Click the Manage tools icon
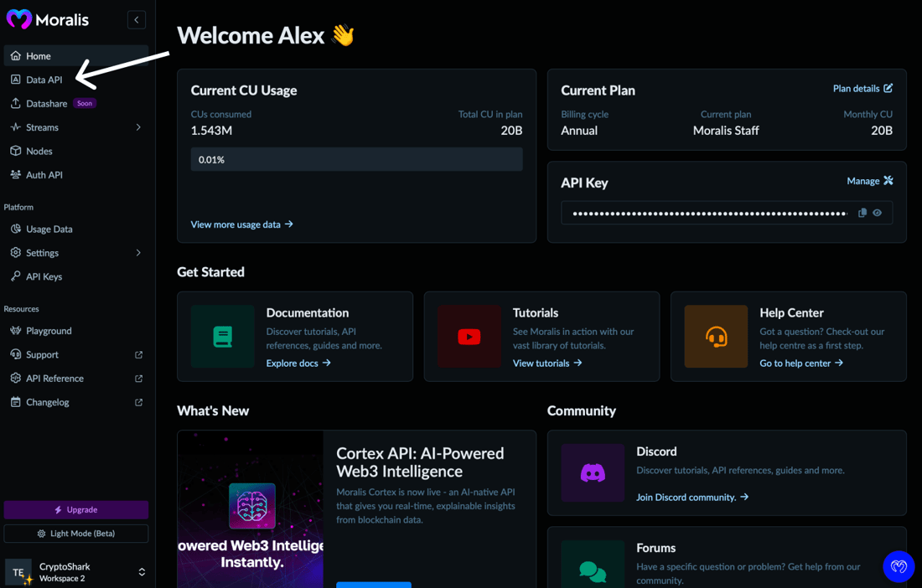The width and height of the screenshot is (922, 588). coord(888,180)
